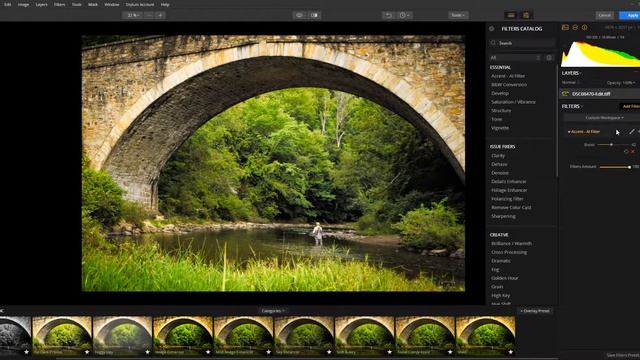This screenshot has height=360, width=640.
Task: Toggle the quick preview eye icon
Action: (300, 15)
